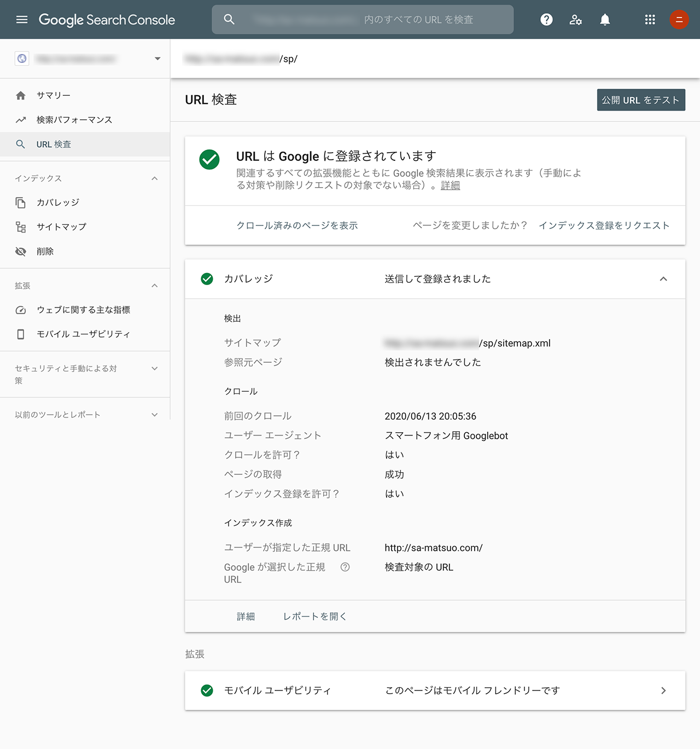
Task: Click the sitemap.xml URL value
Action: pyautogui.click(x=468, y=343)
